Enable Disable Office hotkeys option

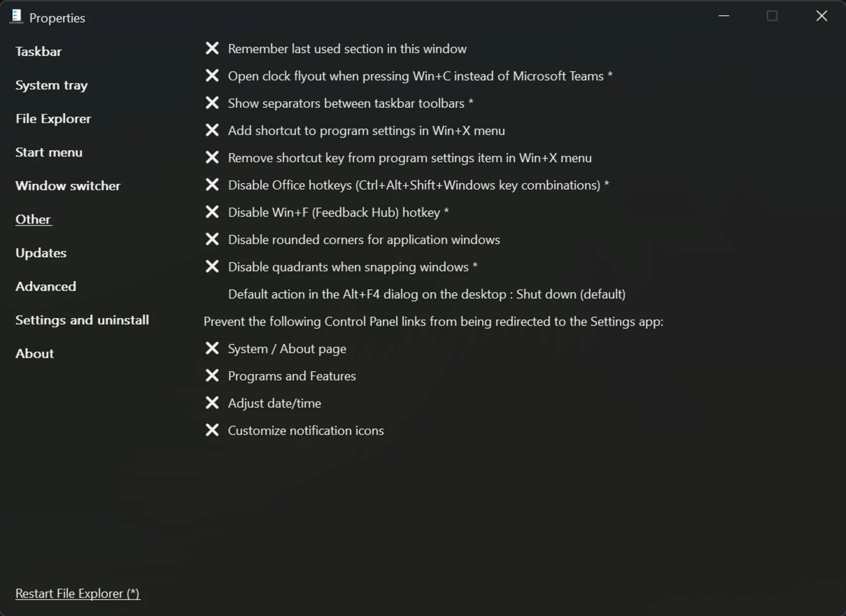[407, 185]
